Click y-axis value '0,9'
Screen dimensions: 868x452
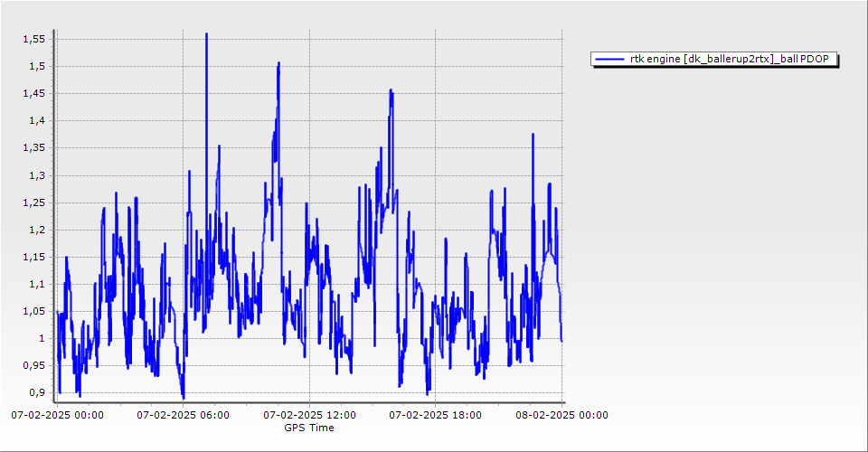36,393
